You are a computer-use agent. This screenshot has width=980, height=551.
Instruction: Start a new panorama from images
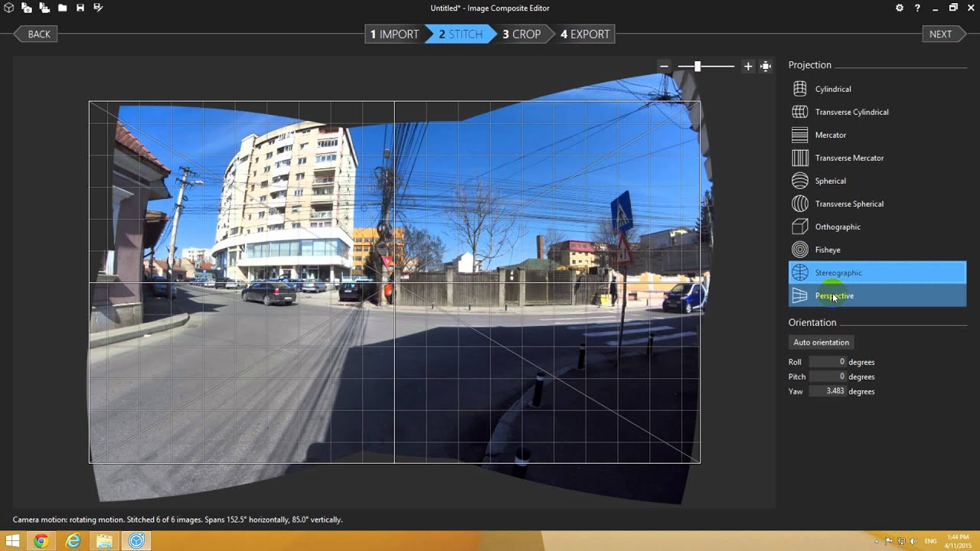tap(27, 8)
